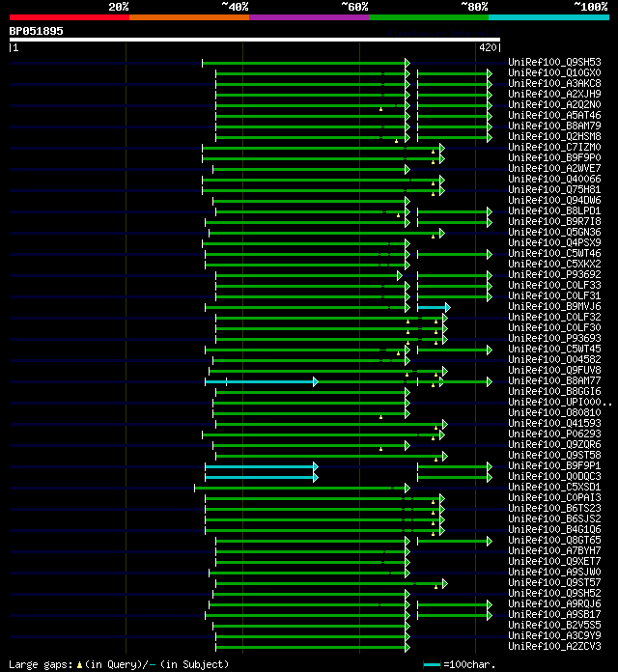The width and height of the screenshot is (618, 672).
Task: Select the UniRef100_P93692 hit label
Action: point(554,275)
